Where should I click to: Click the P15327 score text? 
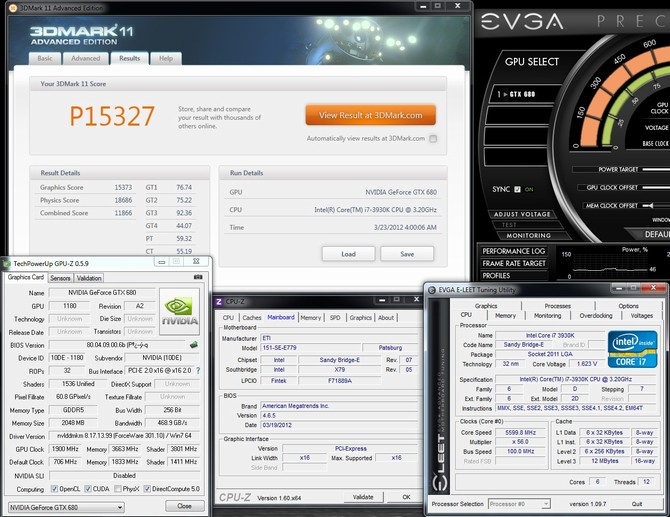[112, 116]
